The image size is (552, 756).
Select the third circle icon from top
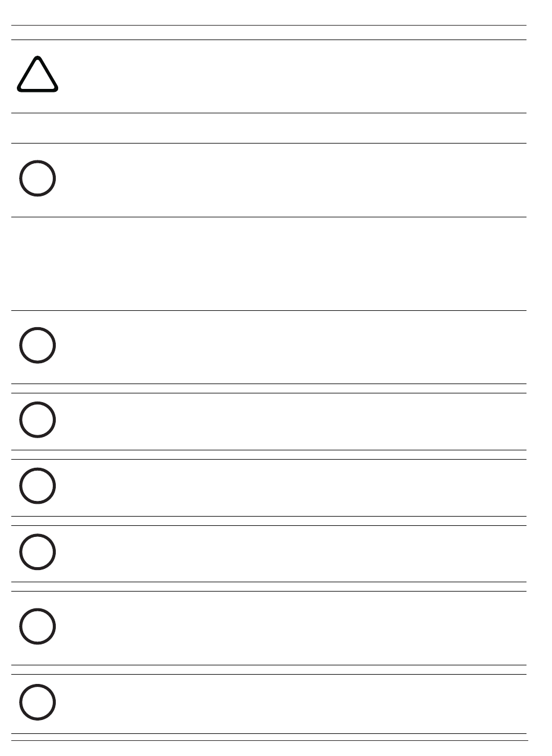(38, 420)
